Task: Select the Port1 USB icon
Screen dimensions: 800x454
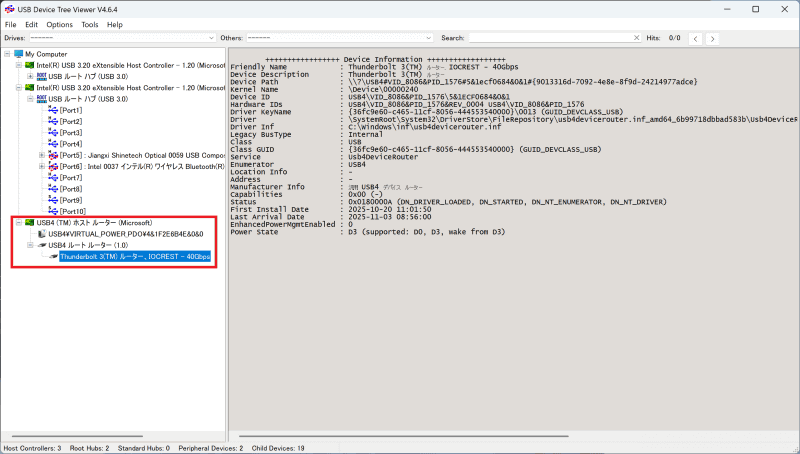Action: point(53,110)
